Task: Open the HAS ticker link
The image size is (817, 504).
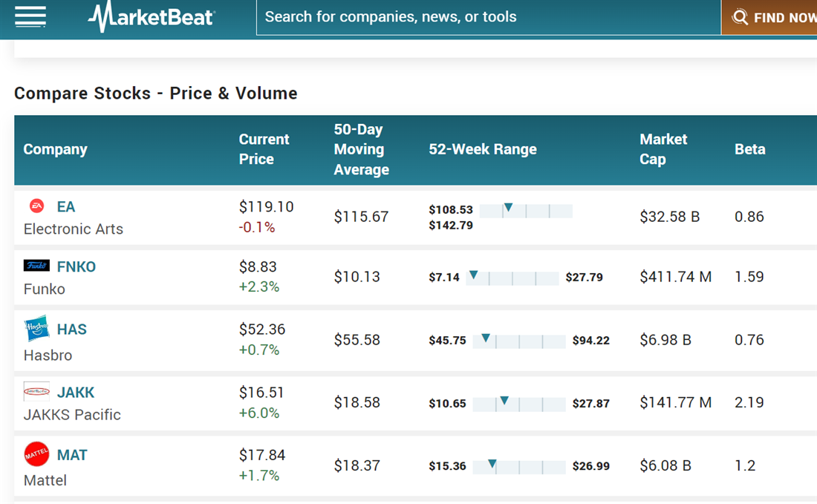Action: 72,330
